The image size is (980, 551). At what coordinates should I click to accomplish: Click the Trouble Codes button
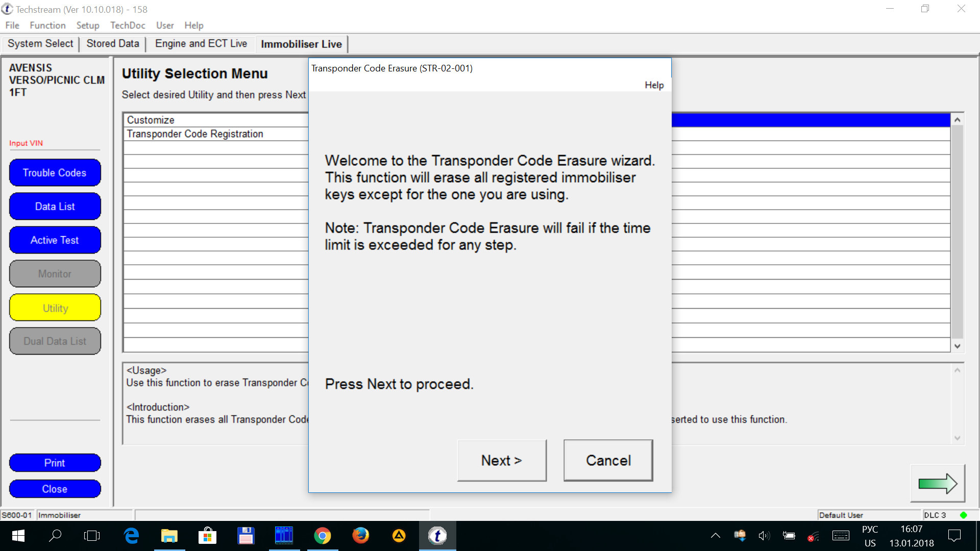[x=55, y=172]
